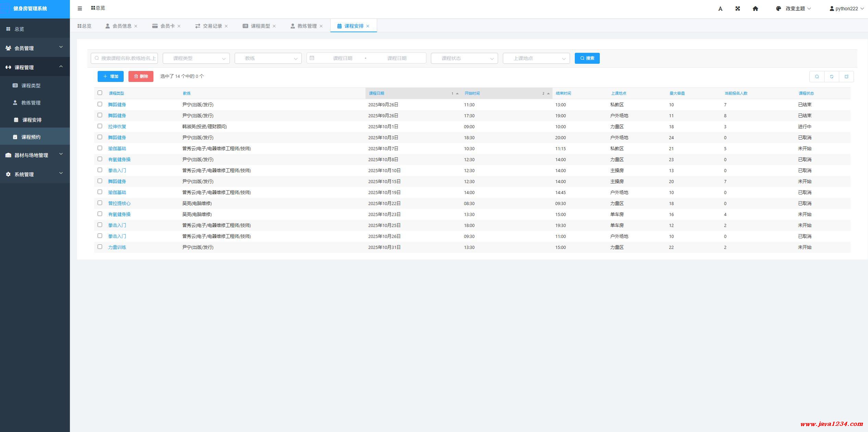Click the refresh icon above the table
The width and height of the screenshot is (868, 432).
832,76
